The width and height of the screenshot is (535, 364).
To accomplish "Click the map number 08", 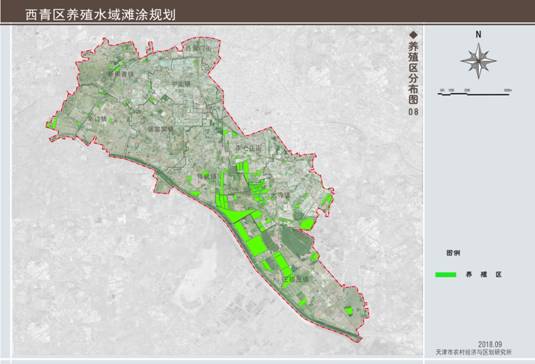I will pos(414,112).
